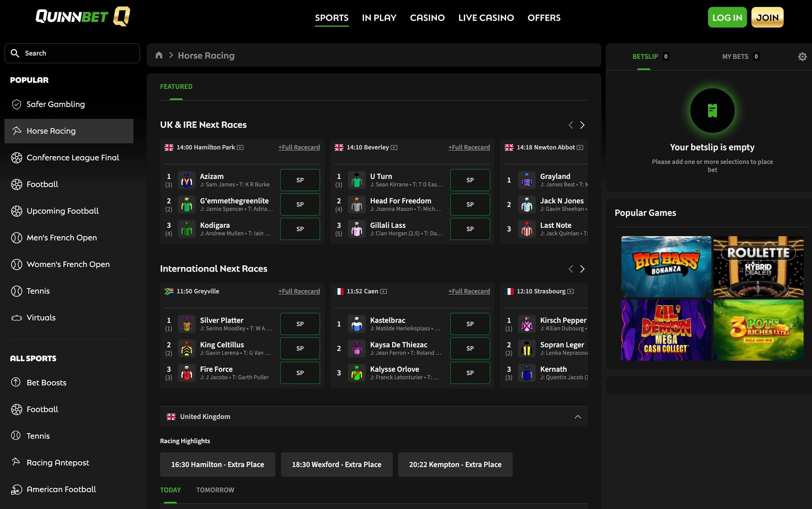Open Lil' Demon Mega Cash Collect thumbnail
The width and height of the screenshot is (812, 509).
pos(666,330)
